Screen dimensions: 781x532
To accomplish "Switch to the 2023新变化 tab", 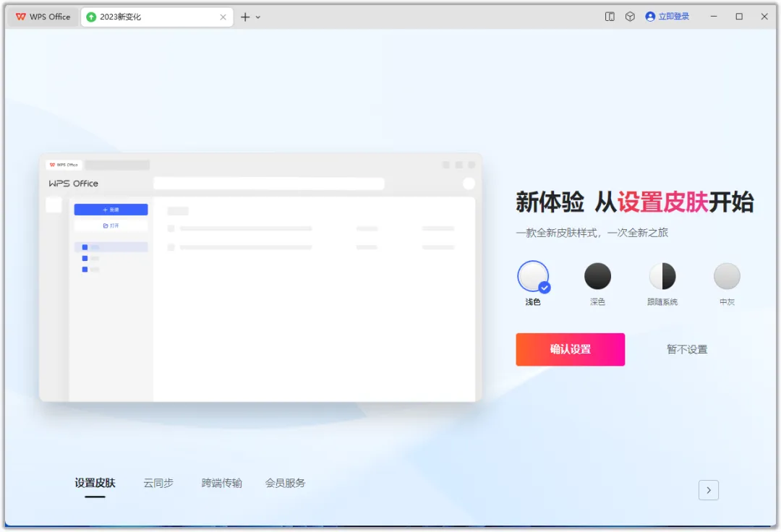I will [x=156, y=17].
